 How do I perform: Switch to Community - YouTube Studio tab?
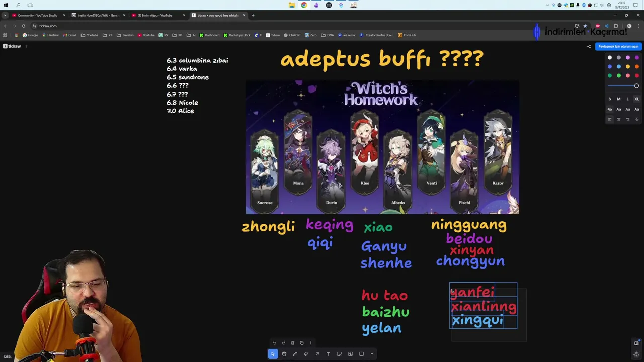38,15
